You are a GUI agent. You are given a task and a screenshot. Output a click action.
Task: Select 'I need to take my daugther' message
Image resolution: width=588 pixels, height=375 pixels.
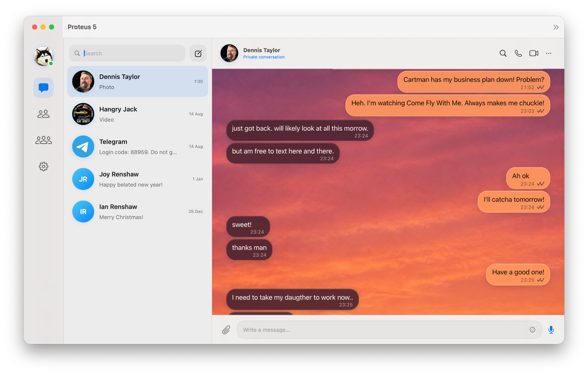(x=292, y=300)
